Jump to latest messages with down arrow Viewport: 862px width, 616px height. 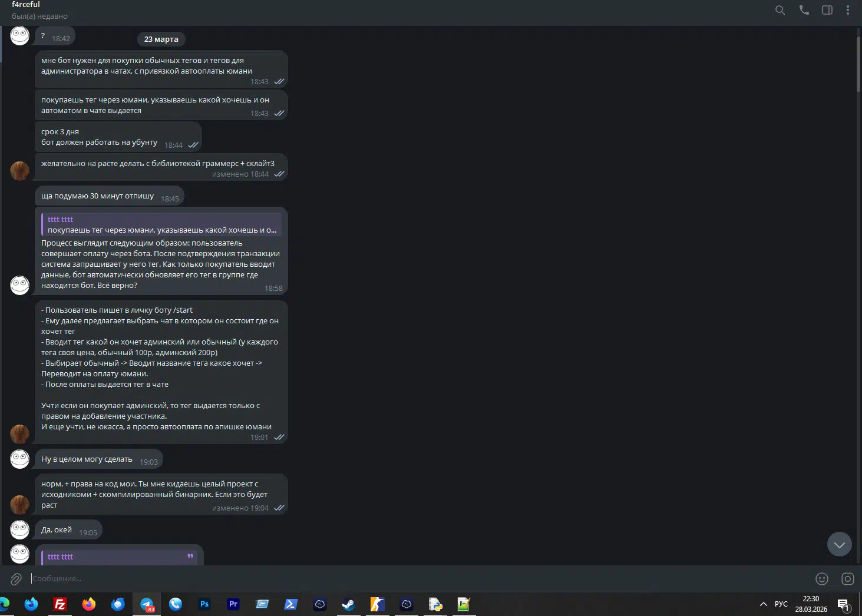coord(839,544)
